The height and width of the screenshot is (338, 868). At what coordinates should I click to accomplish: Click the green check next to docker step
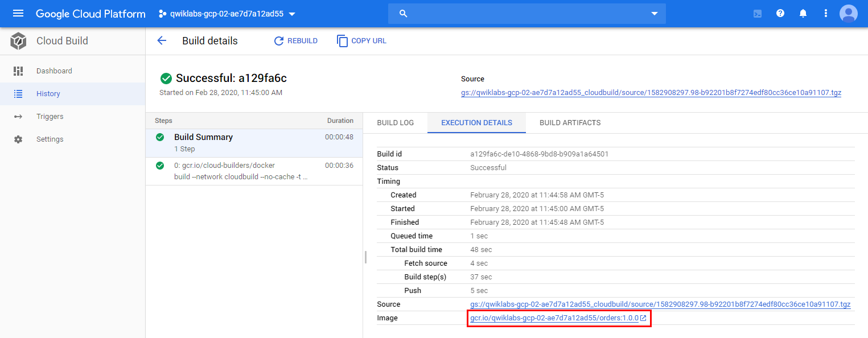coord(160,166)
